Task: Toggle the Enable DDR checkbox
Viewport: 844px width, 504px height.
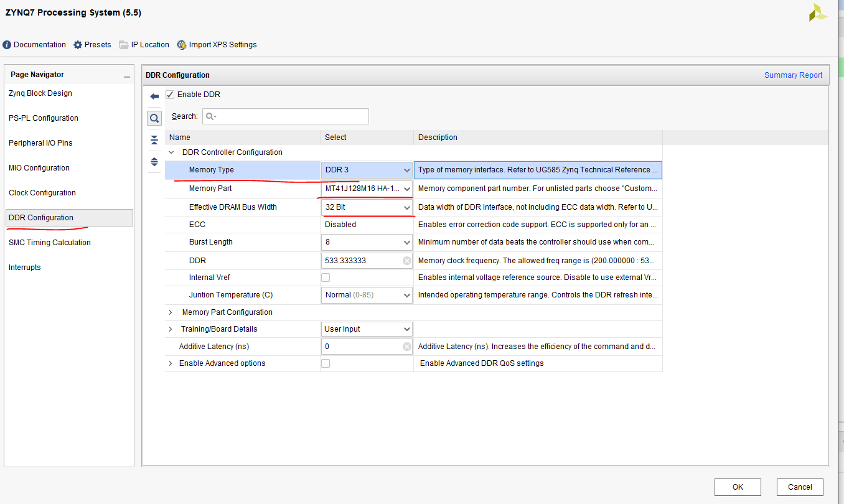Action: coord(170,95)
